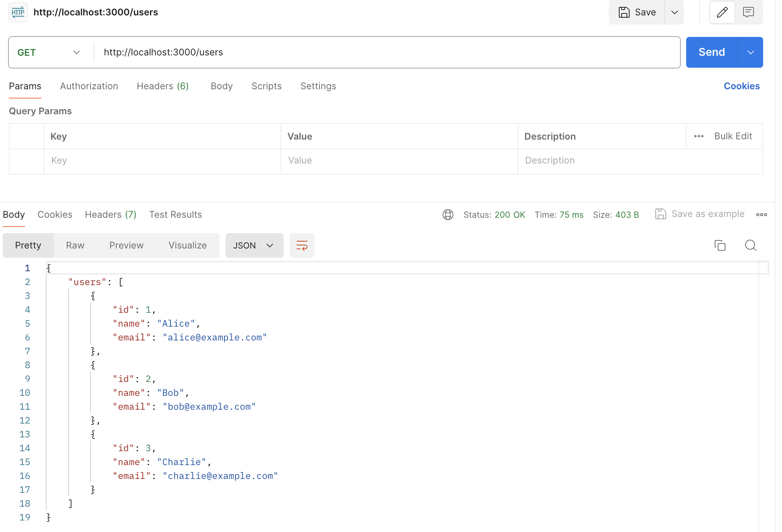Screen dimensions: 782x532
Task: Click the request URL input field
Action: click(385, 52)
